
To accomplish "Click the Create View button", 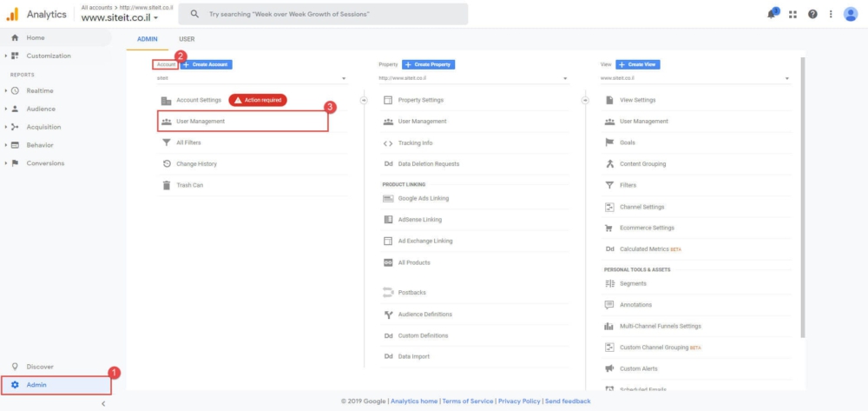I will [x=638, y=65].
